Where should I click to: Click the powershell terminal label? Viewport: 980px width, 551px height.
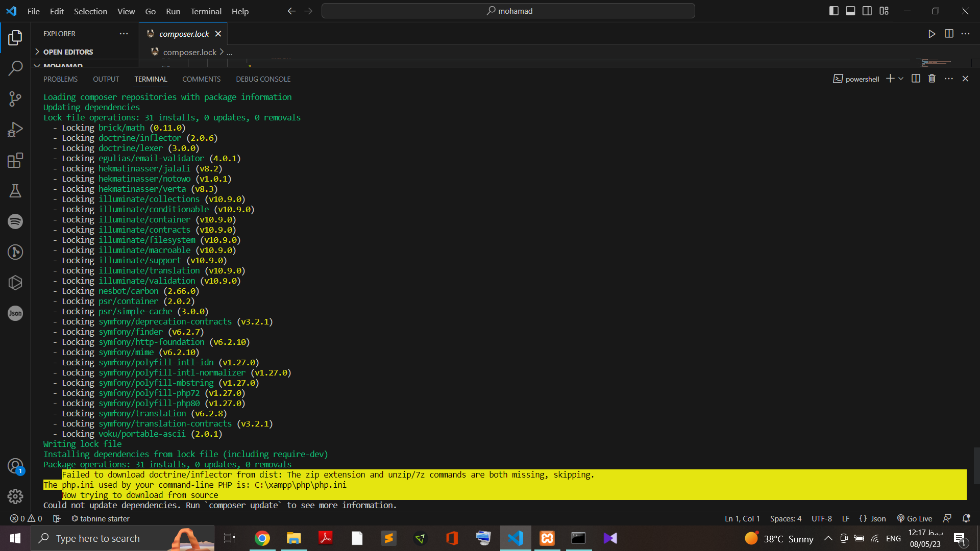coord(856,79)
